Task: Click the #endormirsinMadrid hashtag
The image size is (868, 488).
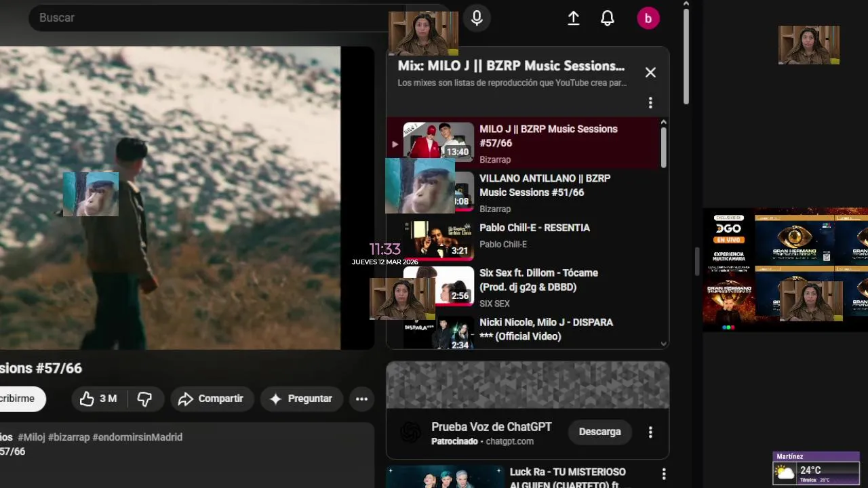Action: 138,438
